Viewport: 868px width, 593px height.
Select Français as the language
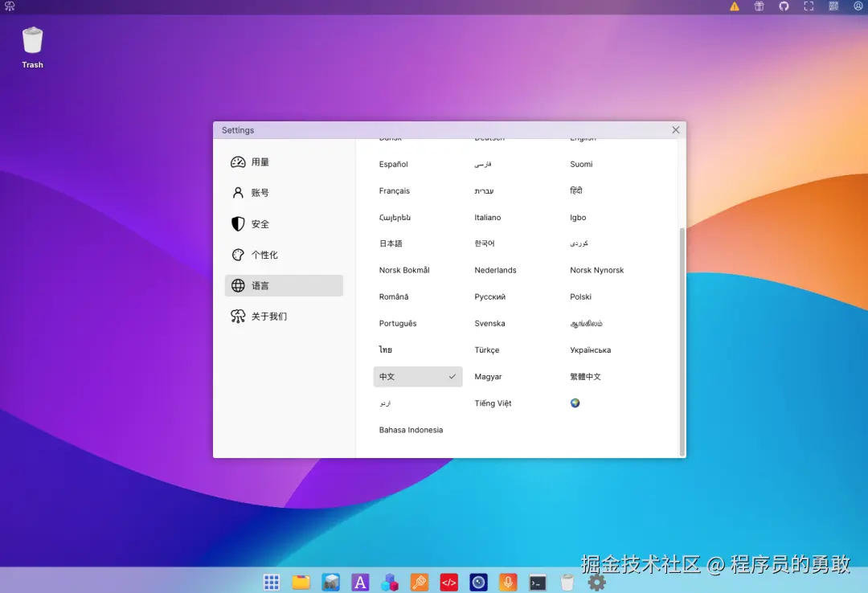(x=394, y=190)
